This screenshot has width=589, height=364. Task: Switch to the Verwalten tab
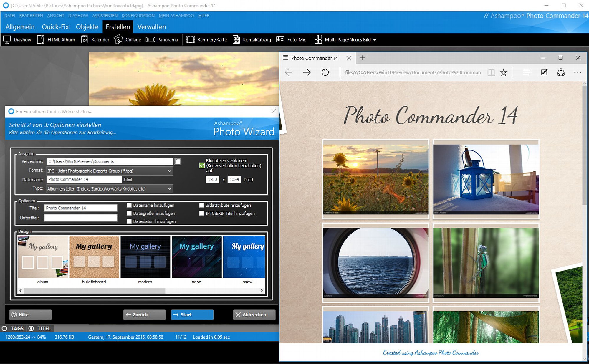pos(152,27)
